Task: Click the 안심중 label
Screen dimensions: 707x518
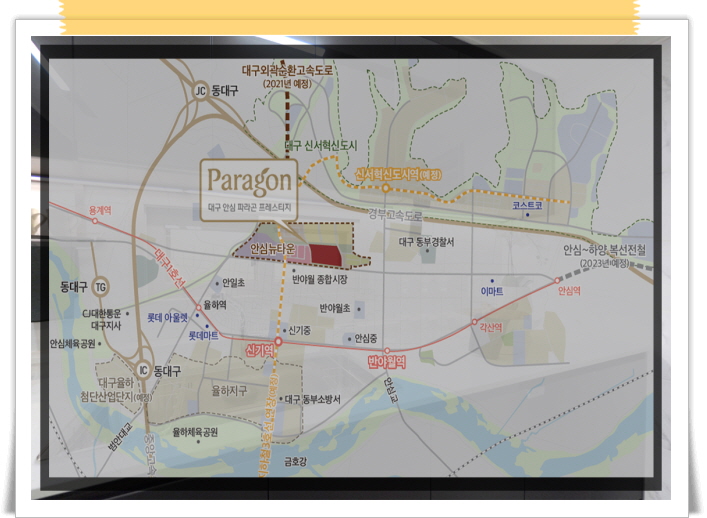Action: 366,338
